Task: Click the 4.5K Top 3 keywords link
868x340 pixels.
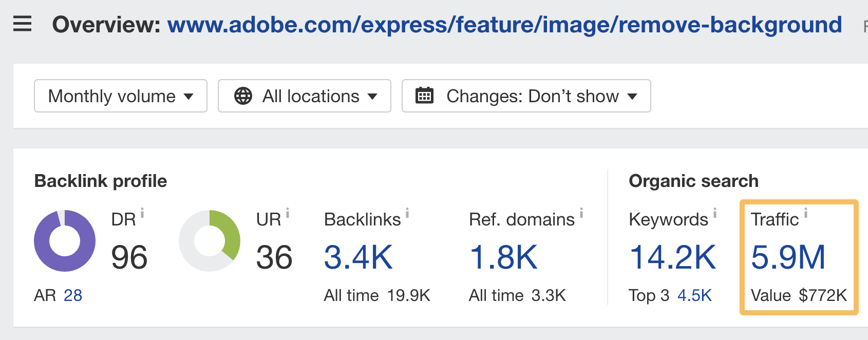Action: (x=694, y=295)
